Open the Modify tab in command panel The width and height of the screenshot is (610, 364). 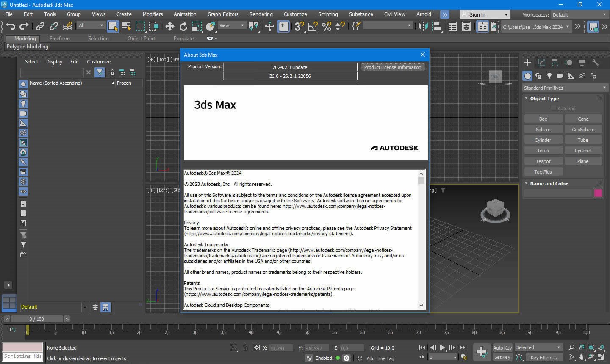[541, 63]
